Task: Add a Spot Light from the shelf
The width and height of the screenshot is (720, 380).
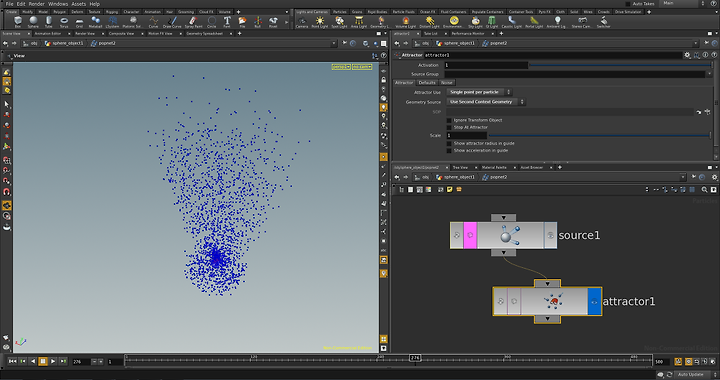Action: click(x=339, y=22)
